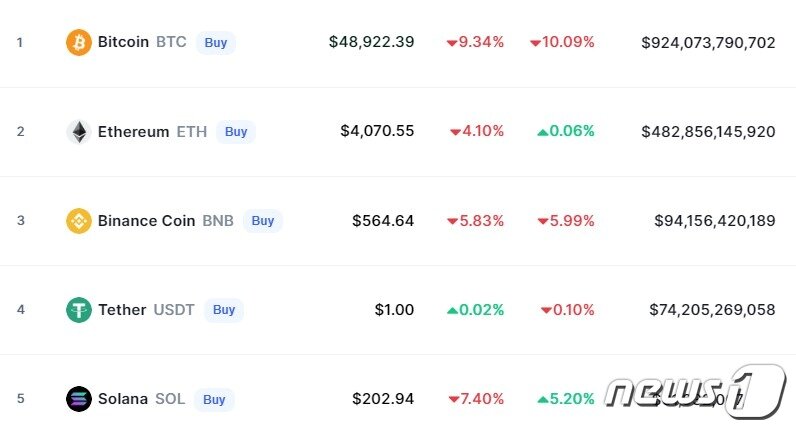
Task: Open the Tether name link
Action: (x=122, y=310)
